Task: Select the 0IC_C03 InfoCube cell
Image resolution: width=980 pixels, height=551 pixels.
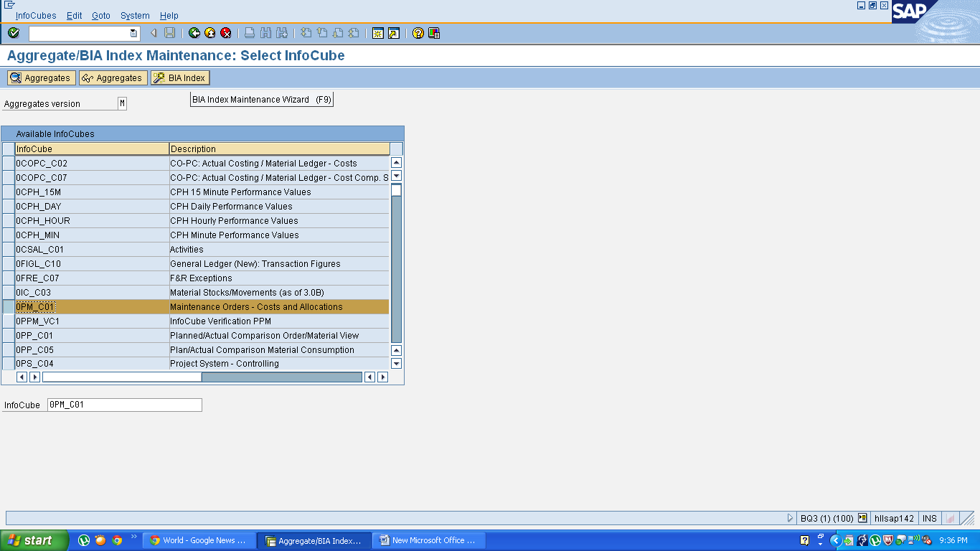Action: [92, 292]
